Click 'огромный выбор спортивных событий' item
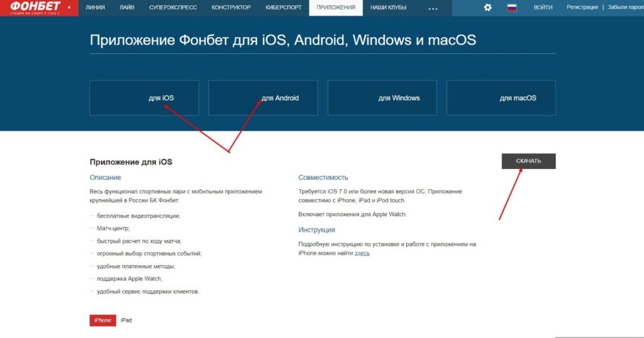This screenshot has height=338, width=644. pyautogui.click(x=149, y=254)
